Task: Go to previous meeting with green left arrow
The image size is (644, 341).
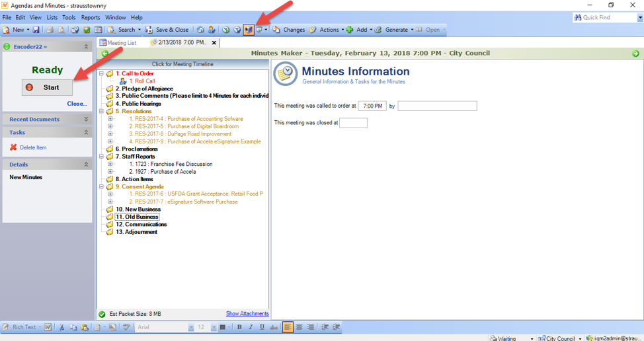Action: (104, 54)
